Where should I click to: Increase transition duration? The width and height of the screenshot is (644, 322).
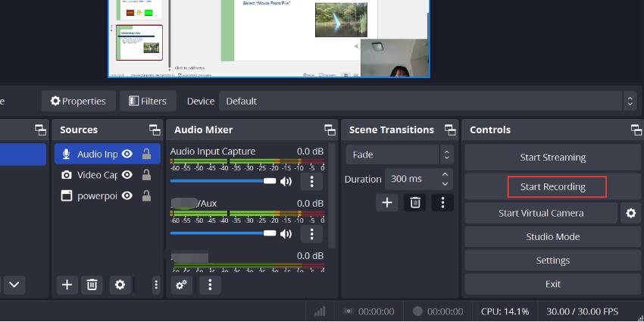pos(445,174)
